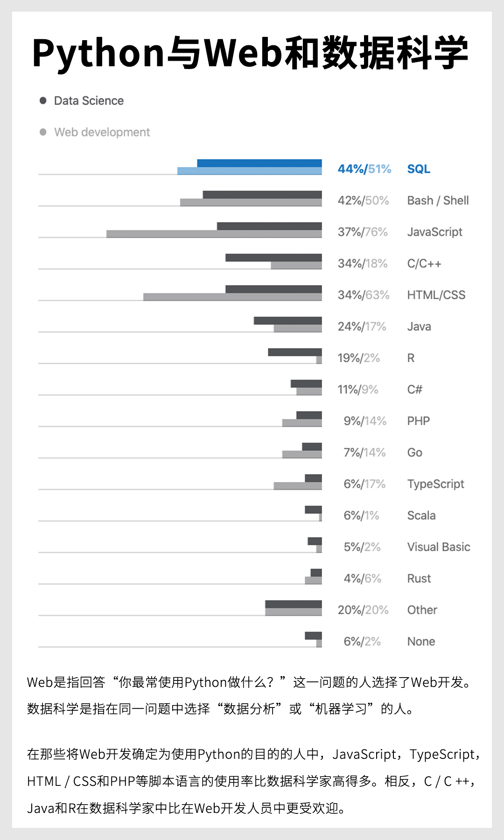Click the light blue SQL web bar
504x840 pixels.
(x=250, y=171)
